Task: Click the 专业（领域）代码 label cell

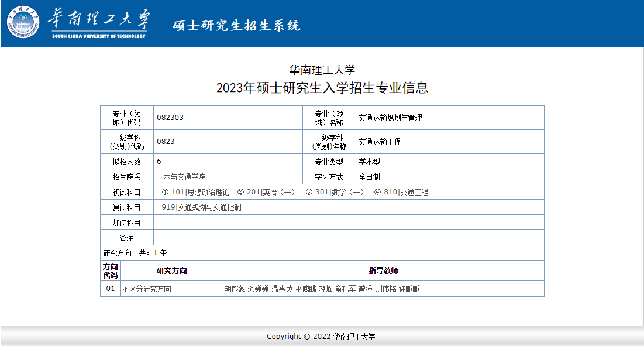Action: pyautogui.click(x=127, y=118)
